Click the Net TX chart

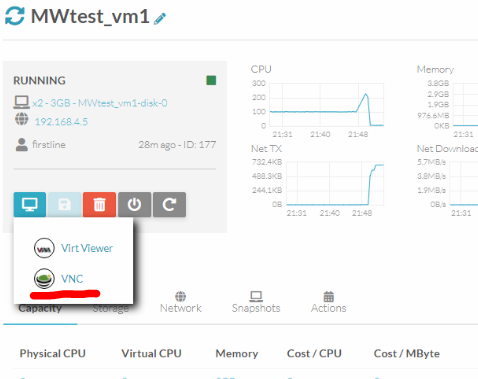335,183
